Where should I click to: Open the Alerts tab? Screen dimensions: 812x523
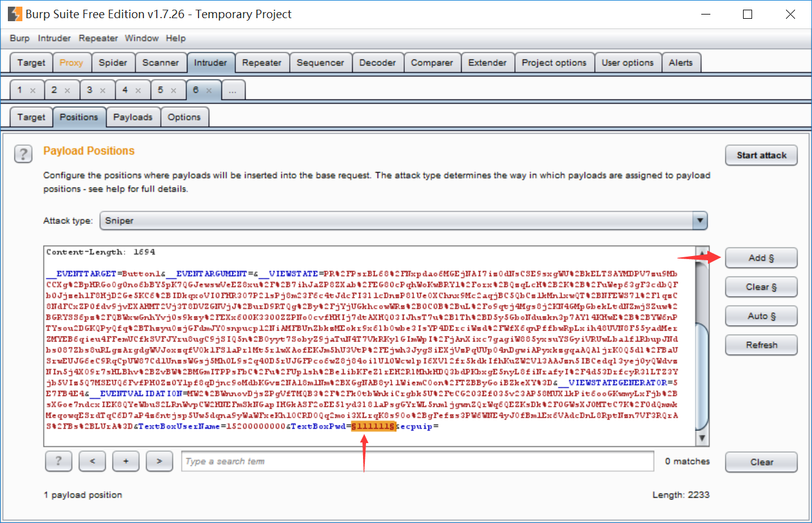tap(681, 63)
